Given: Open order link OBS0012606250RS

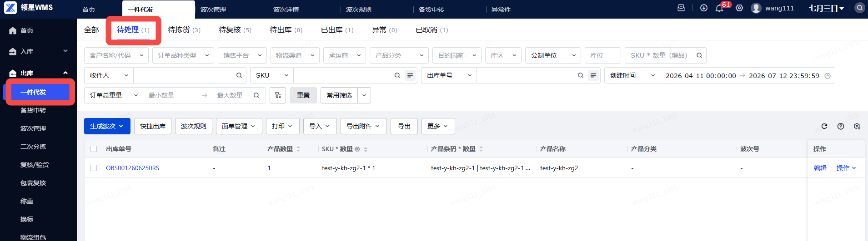Looking at the screenshot, I should point(133,168).
